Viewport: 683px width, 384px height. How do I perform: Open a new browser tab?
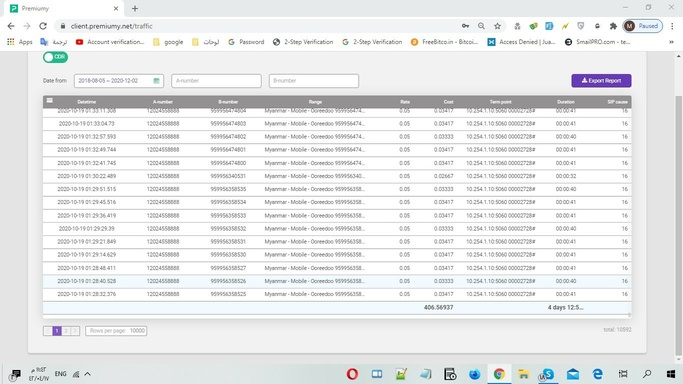click(x=135, y=8)
